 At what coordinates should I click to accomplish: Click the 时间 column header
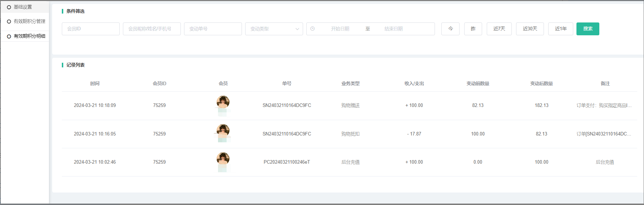[95, 83]
